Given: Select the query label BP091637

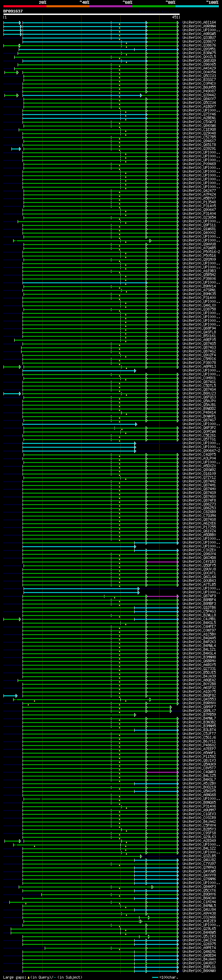Looking at the screenshot, I should click(13, 11).
